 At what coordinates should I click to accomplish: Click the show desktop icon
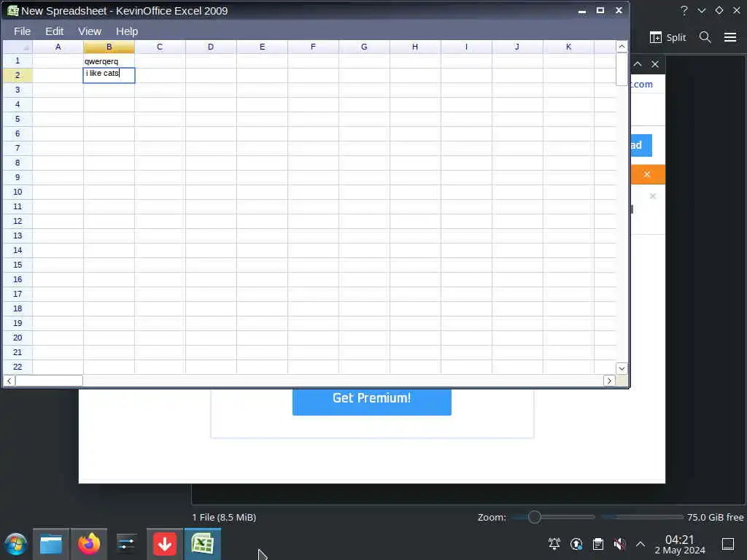coord(728,544)
